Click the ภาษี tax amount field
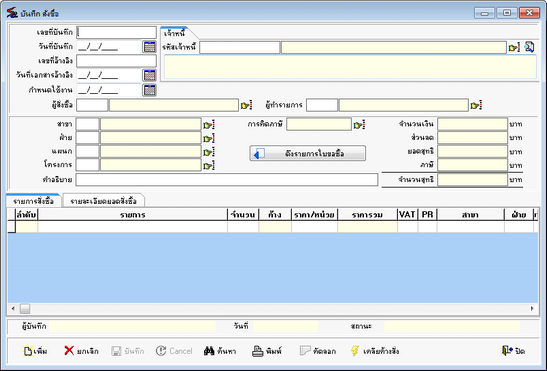Image resolution: width=547 pixels, height=371 pixels. click(473, 165)
